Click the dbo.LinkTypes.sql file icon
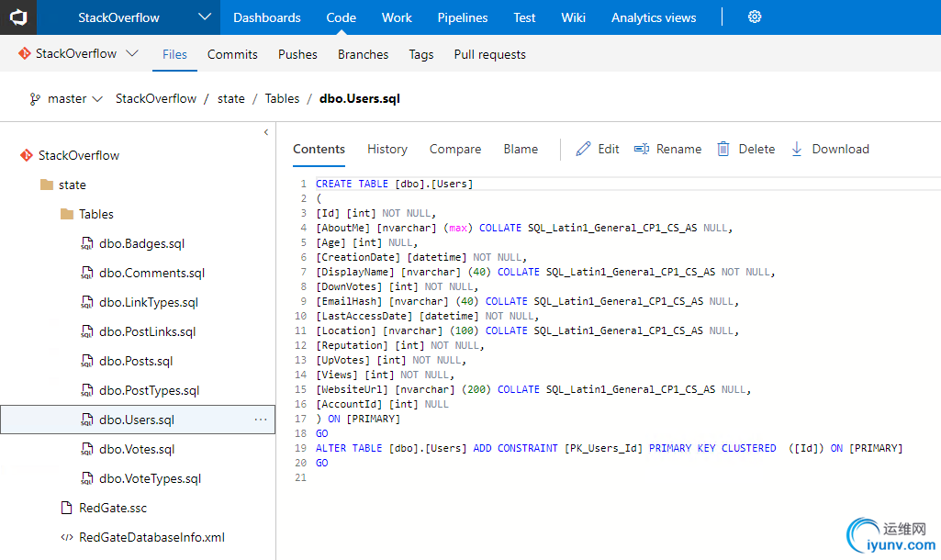This screenshot has width=941, height=560. [x=87, y=302]
